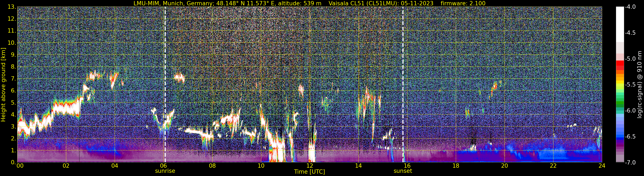Click height axis tick '2.'
Image resolution: width=644 pixels, height=176 pixels.
(13, 138)
